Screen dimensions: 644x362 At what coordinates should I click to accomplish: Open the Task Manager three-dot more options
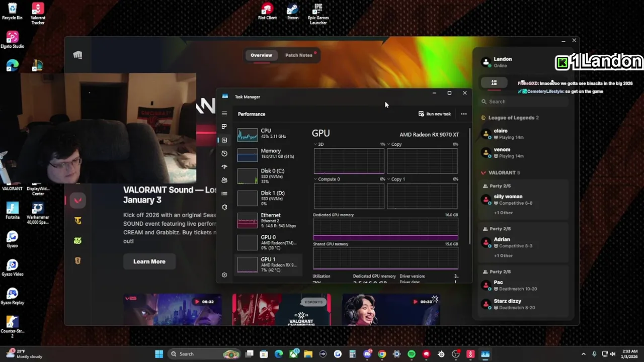coord(464,114)
